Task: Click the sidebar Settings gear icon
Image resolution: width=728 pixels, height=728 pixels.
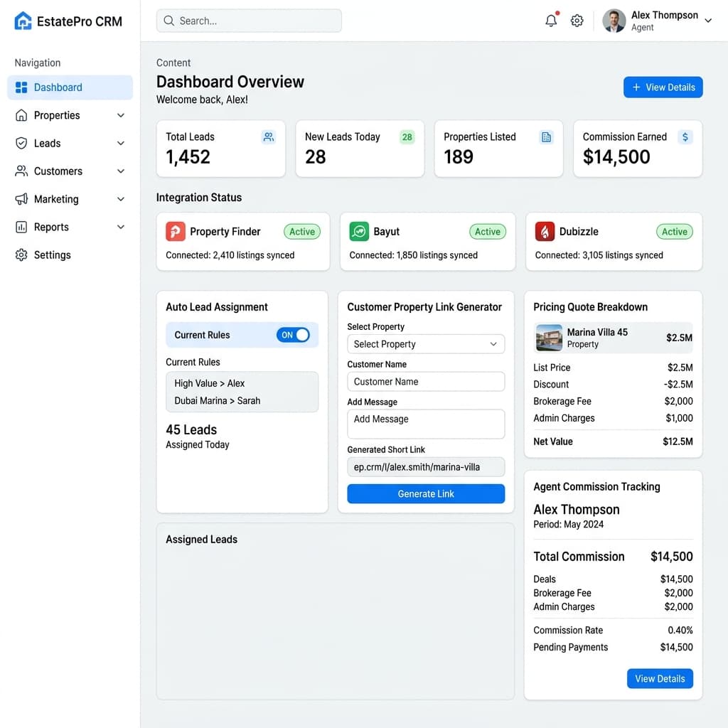Action: click(21, 255)
